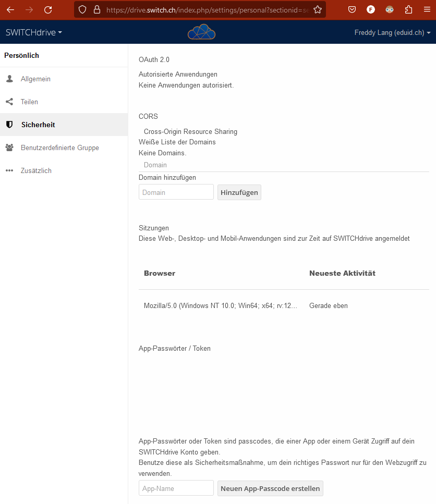Reload the page with the refresh icon
The width and height of the screenshot is (436, 504).
pyautogui.click(x=48, y=10)
